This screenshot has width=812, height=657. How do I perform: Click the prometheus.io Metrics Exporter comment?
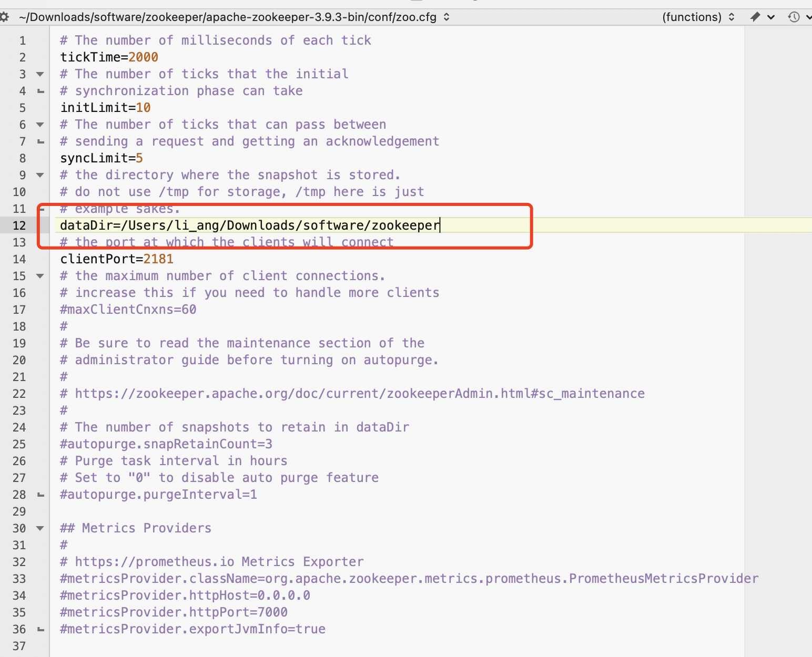click(212, 562)
